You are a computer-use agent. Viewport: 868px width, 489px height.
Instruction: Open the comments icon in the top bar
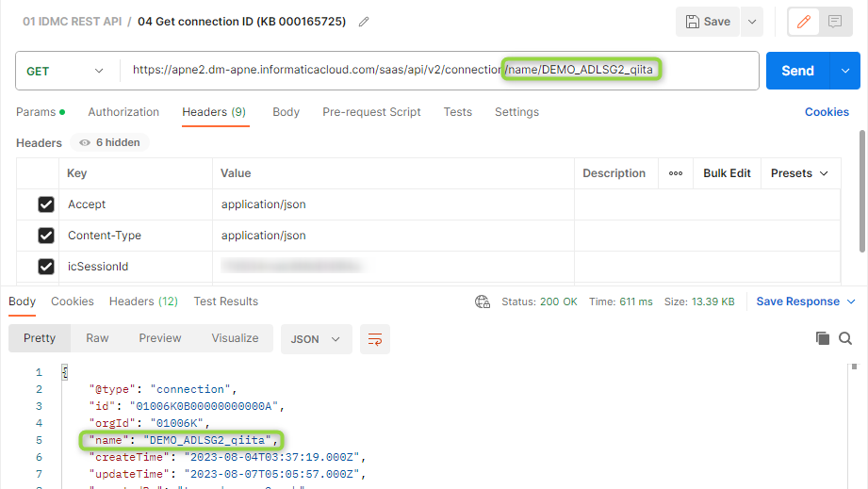[x=835, y=22]
